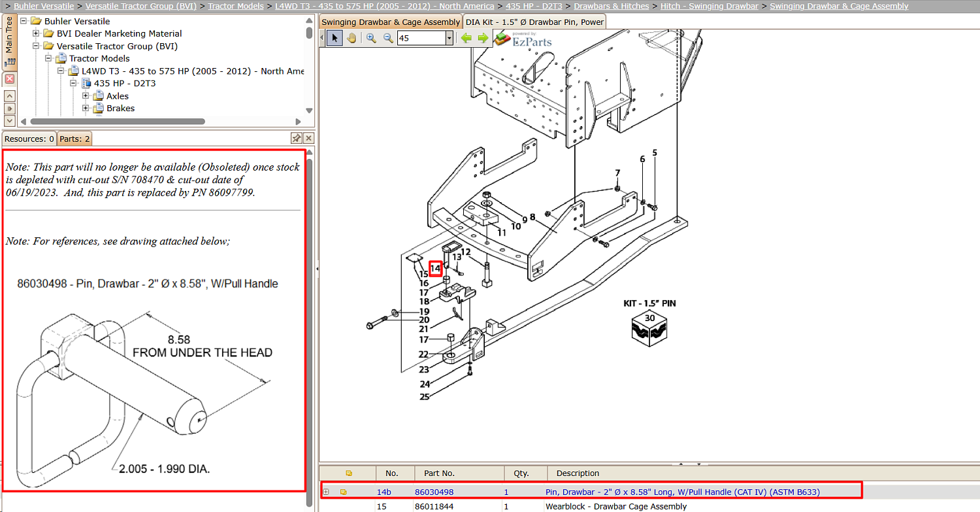The height and width of the screenshot is (512, 980).
Task: Click part number 86011844 in list
Action: [434, 506]
